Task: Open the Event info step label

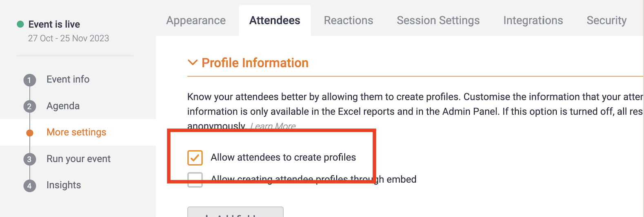Action: click(x=68, y=80)
